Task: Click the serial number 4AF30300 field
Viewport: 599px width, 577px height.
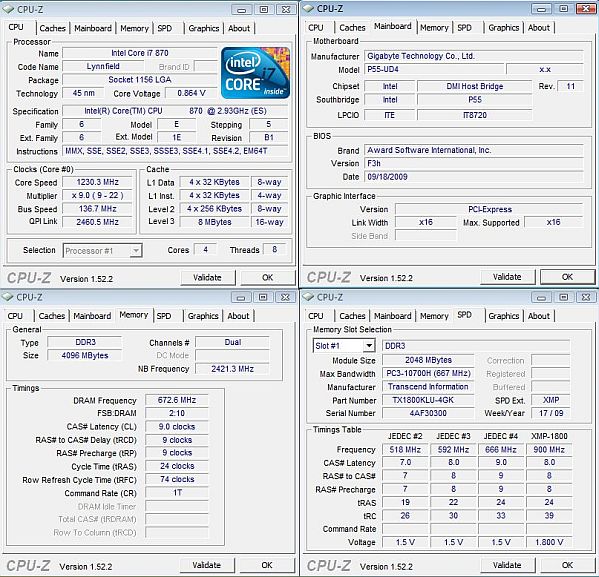Action: [428, 413]
